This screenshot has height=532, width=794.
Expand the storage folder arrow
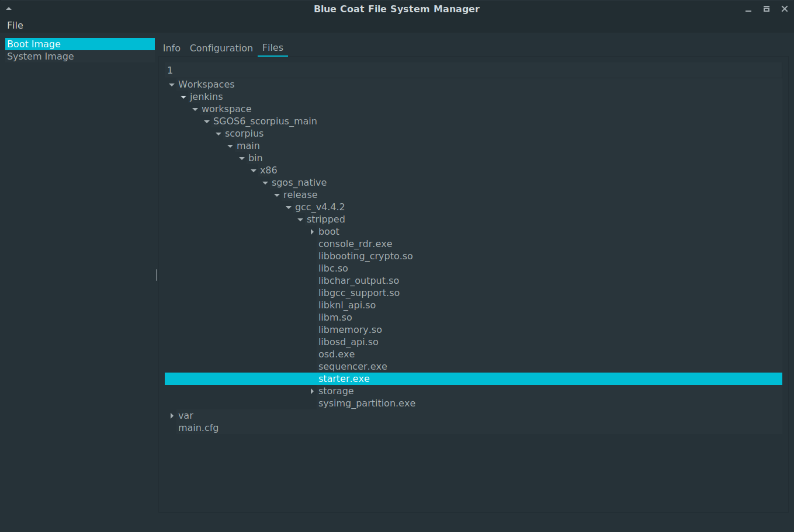point(312,391)
